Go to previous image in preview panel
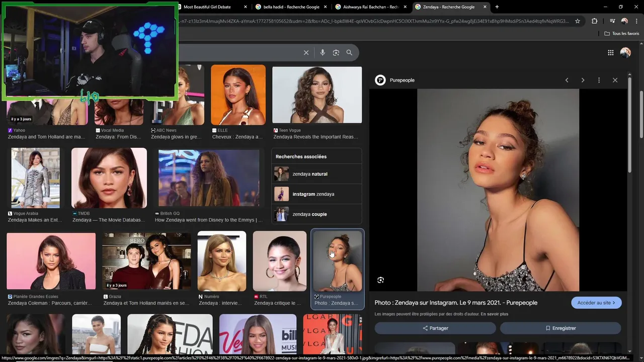Screen dimensions: 644x362 [x=567, y=80]
